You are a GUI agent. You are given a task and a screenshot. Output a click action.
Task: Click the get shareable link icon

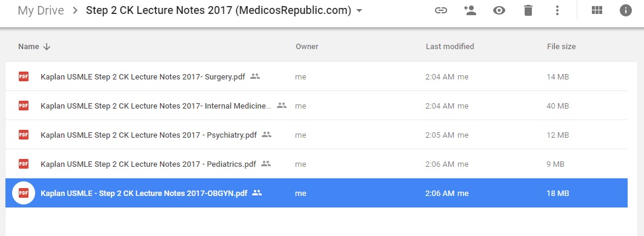click(x=440, y=11)
